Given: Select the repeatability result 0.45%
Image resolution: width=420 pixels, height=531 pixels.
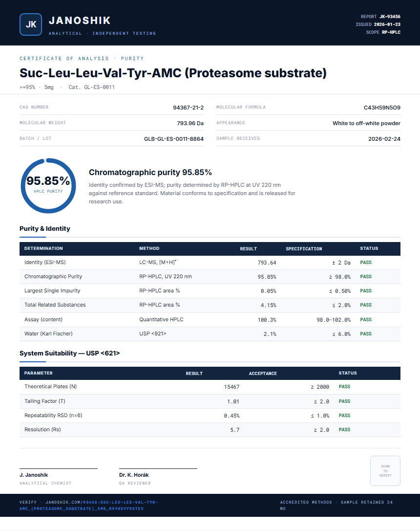Looking at the screenshot, I should (231, 416).
